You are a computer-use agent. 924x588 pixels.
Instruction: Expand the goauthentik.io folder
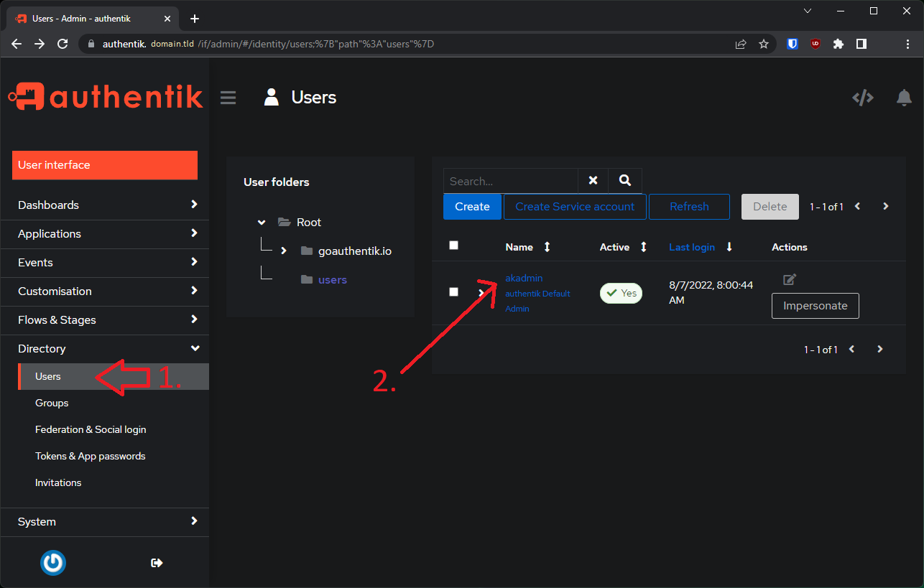pos(284,251)
